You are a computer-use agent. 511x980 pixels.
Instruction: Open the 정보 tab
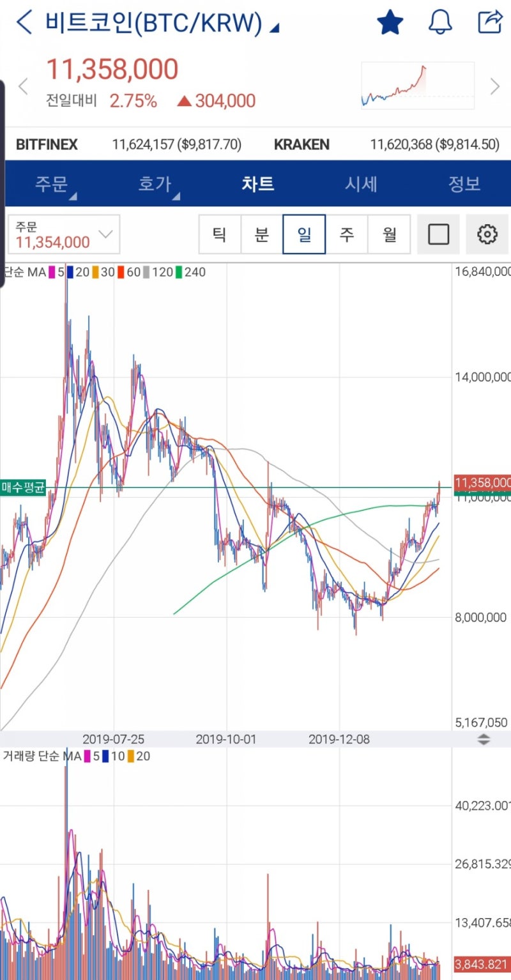click(464, 184)
